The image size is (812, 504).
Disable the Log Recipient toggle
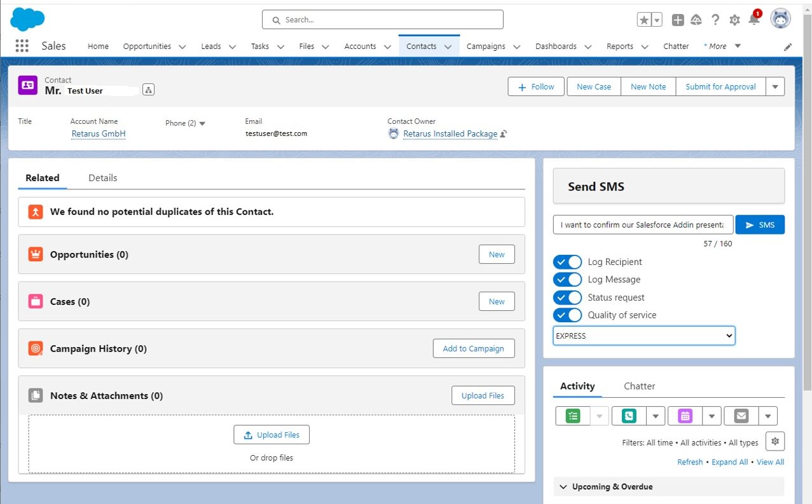[567, 262]
